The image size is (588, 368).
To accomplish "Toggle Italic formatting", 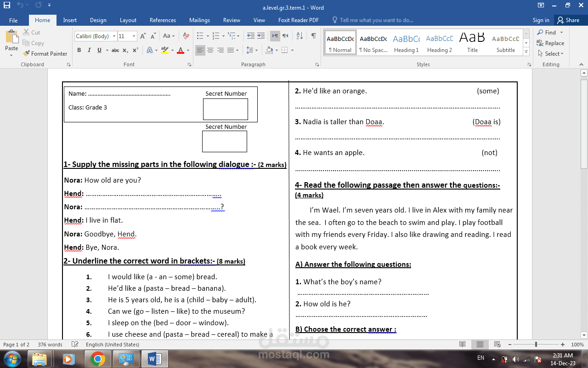I will coord(89,50).
